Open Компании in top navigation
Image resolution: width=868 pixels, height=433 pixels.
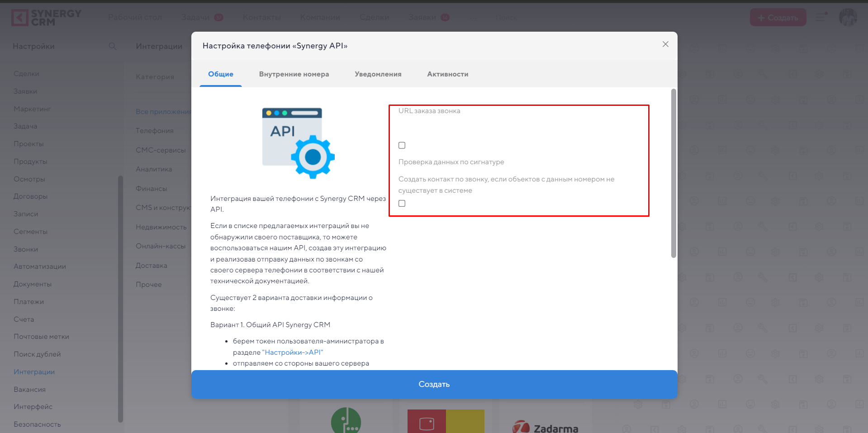[x=320, y=17]
